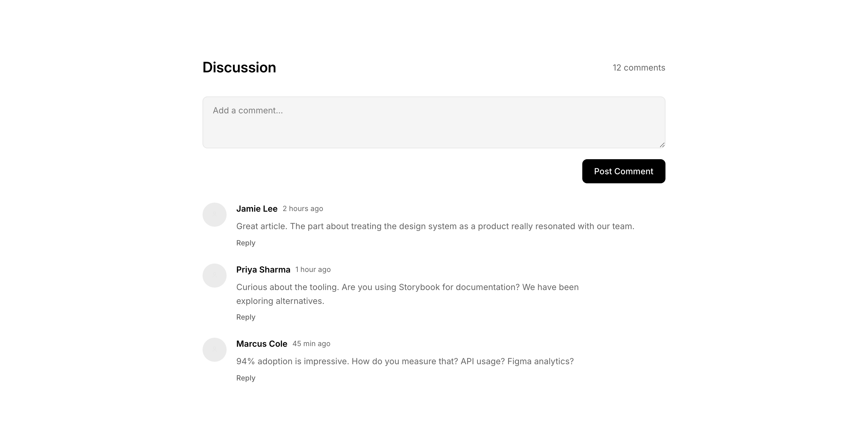Click the "2 hours ago" timestamp
Viewport: 868px width, 442px height.
303,209
